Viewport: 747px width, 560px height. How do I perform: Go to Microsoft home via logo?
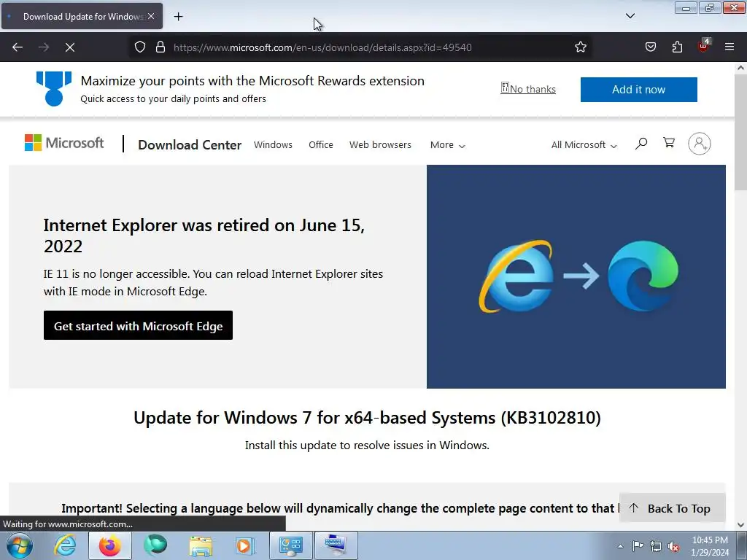pyautogui.click(x=64, y=143)
